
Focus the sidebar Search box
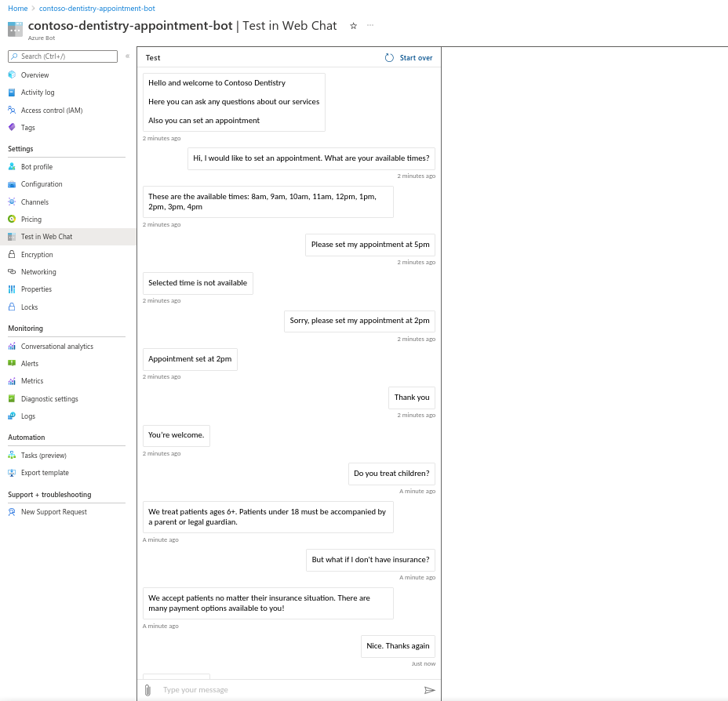63,56
